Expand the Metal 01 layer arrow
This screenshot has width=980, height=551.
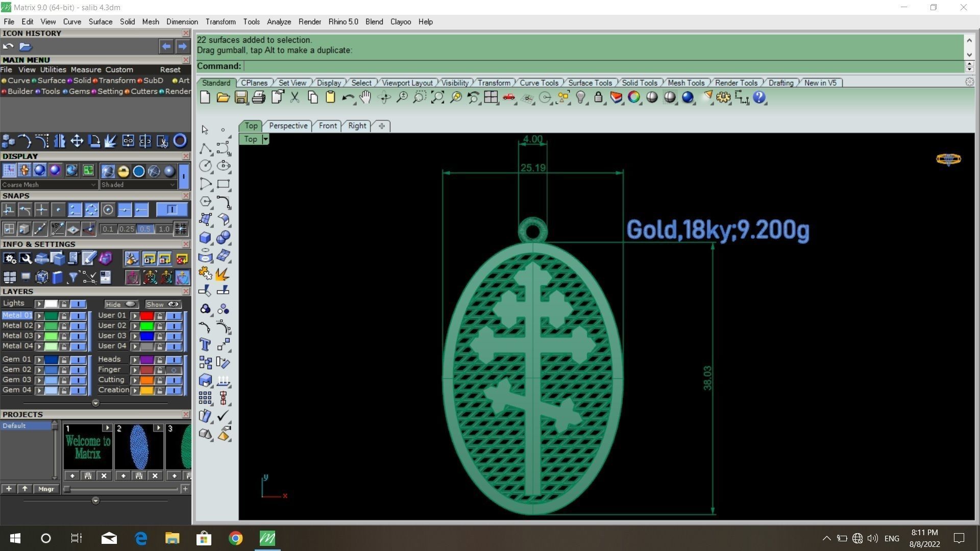click(39, 316)
